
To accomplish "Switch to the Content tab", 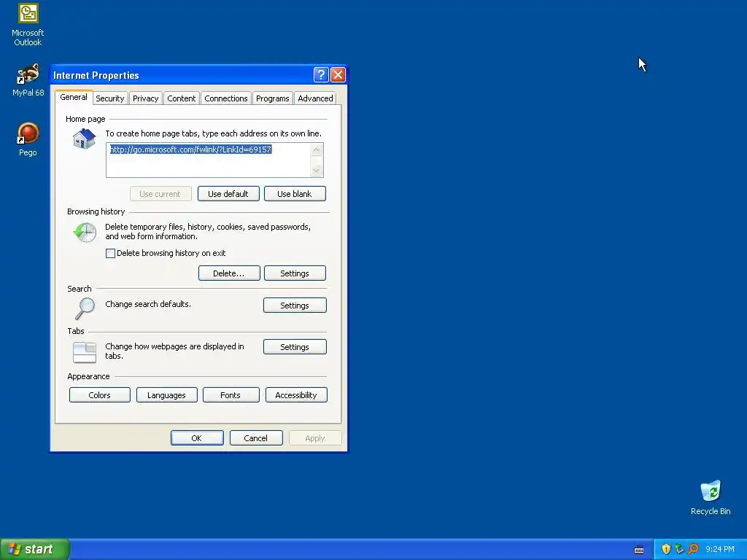I will [x=181, y=98].
